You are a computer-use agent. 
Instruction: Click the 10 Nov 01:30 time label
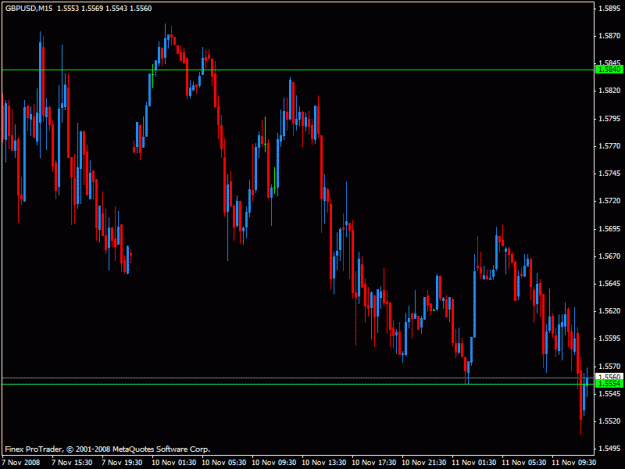[x=174, y=462]
